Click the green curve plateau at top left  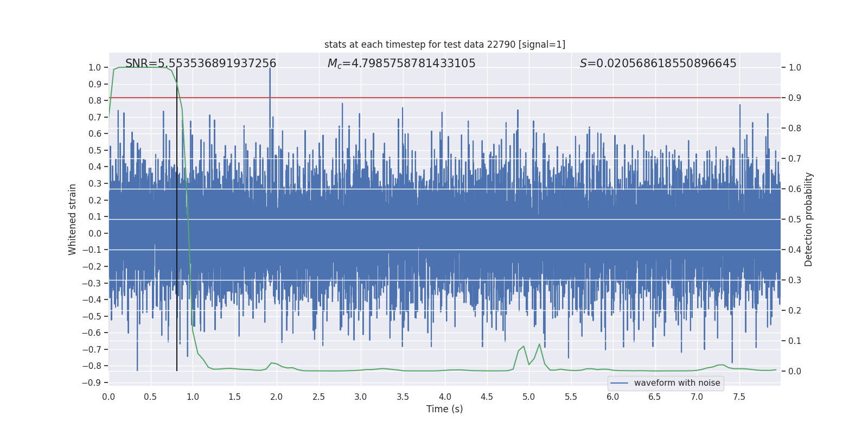[x=141, y=67]
